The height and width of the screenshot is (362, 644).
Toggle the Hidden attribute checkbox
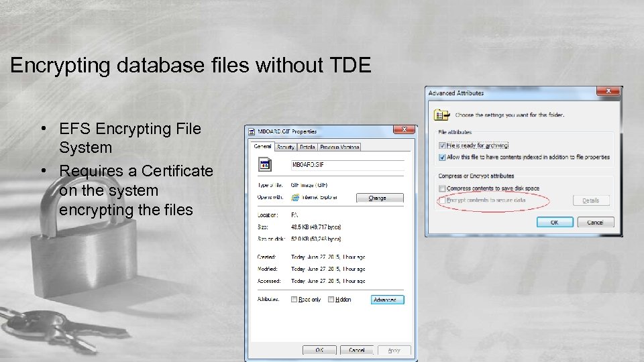(331, 300)
